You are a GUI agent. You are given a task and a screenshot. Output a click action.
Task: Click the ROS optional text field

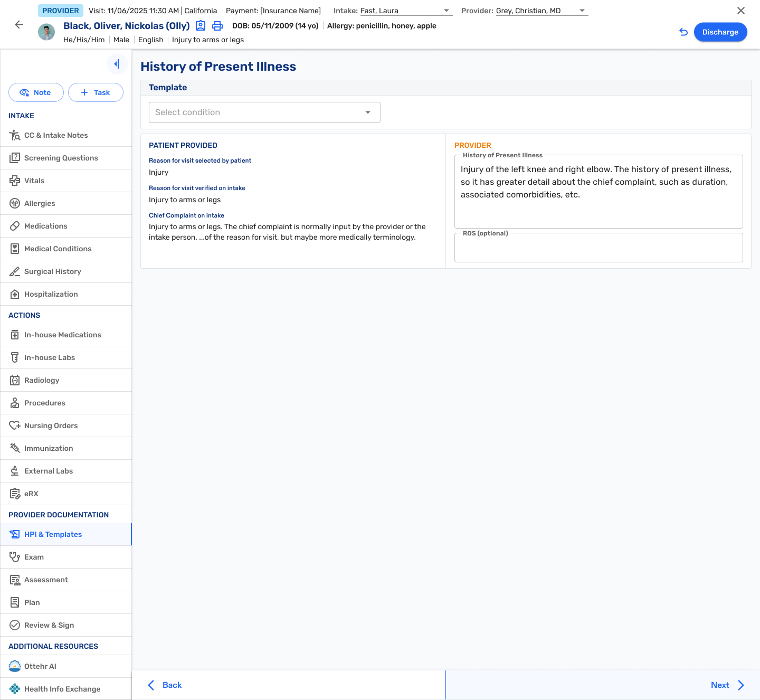click(x=598, y=249)
